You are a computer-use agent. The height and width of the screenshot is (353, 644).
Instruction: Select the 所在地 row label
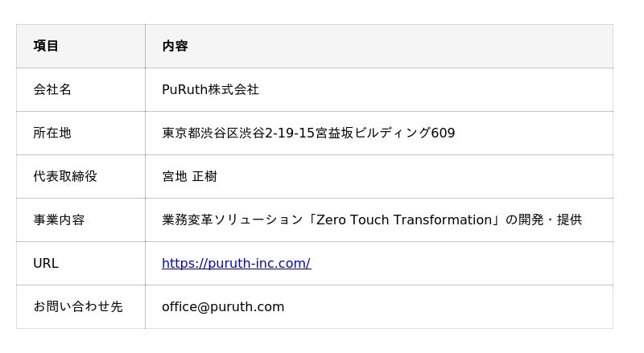[52, 133]
